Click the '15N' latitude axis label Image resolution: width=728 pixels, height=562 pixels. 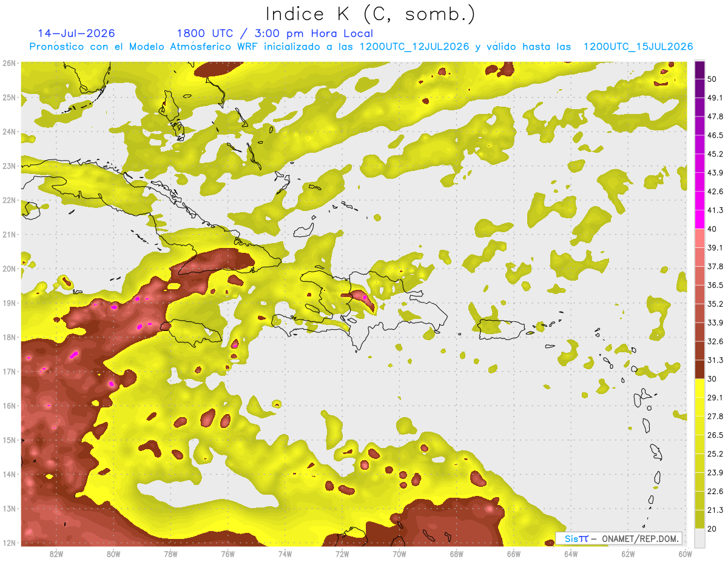click(x=9, y=440)
